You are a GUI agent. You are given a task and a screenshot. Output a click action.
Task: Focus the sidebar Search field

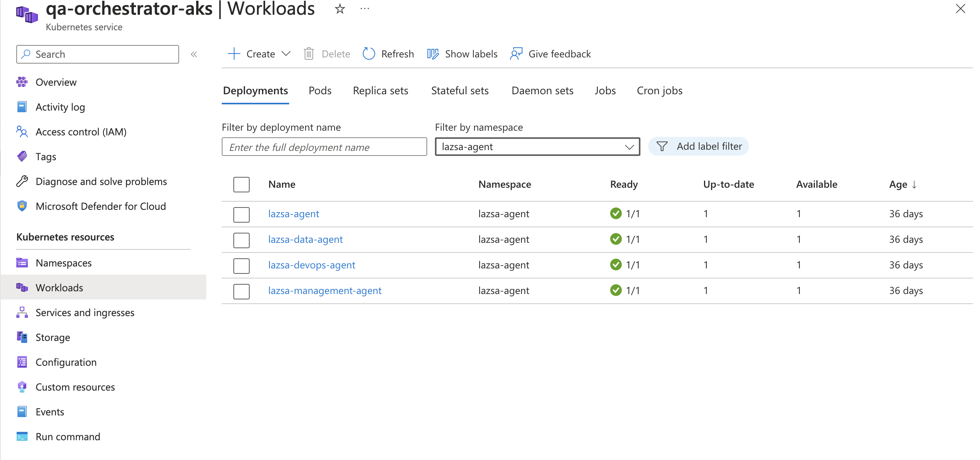(x=98, y=54)
